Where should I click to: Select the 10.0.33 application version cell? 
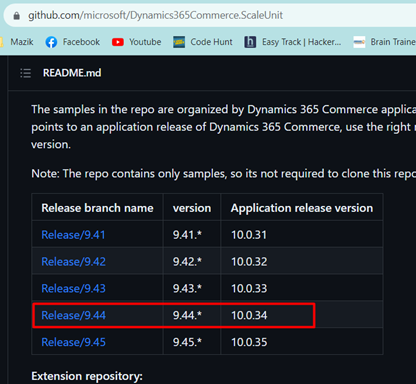[x=302, y=287]
